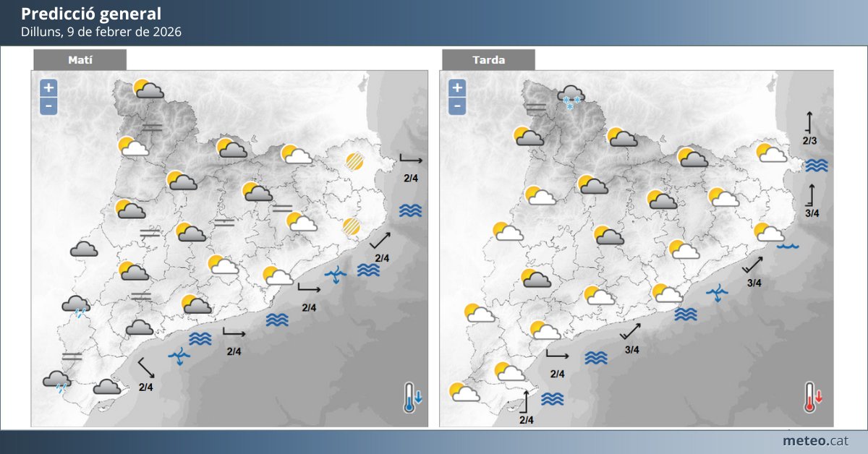Screen dimensions: 868x454
Task: Select the fog lines icon in Tarda map
Action: [x=537, y=108]
